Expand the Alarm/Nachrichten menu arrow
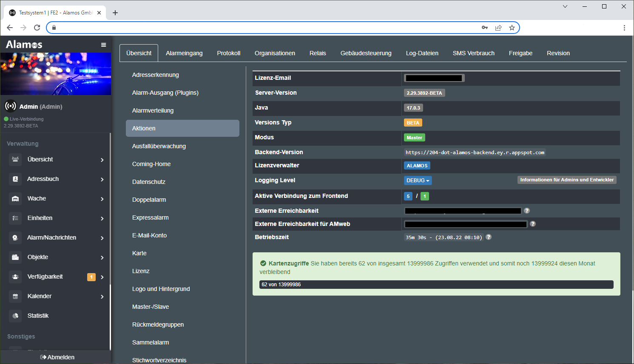The width and height of the screenshot is (634, 364). [102, 238]
